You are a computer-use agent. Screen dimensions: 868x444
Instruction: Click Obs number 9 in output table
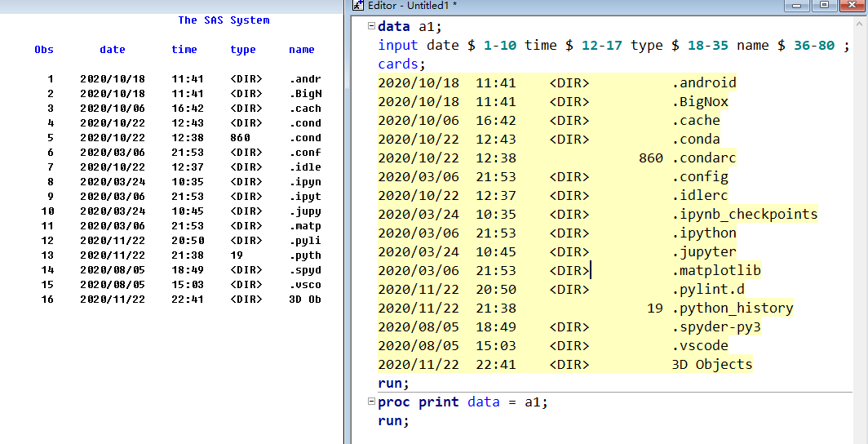coord(51,197)
